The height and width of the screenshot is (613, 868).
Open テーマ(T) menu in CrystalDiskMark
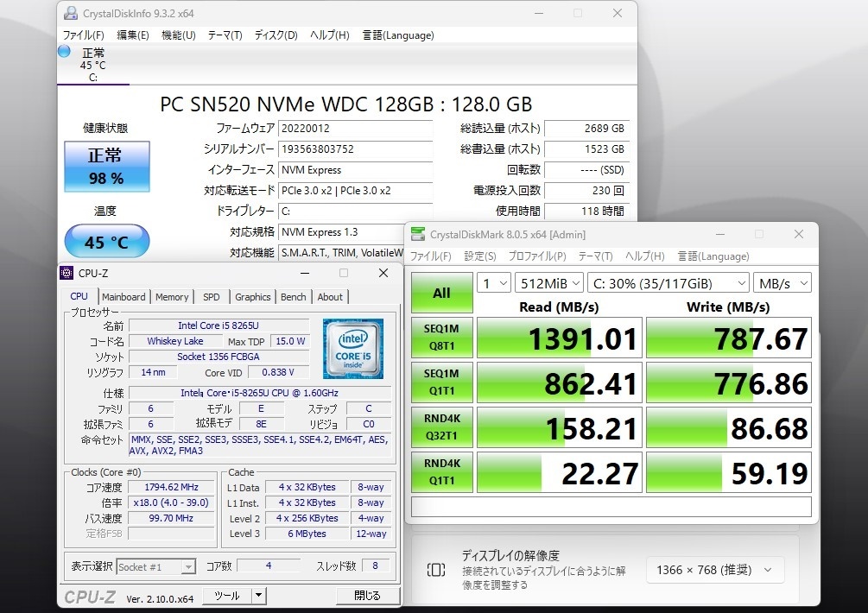(x=596, y=256)
